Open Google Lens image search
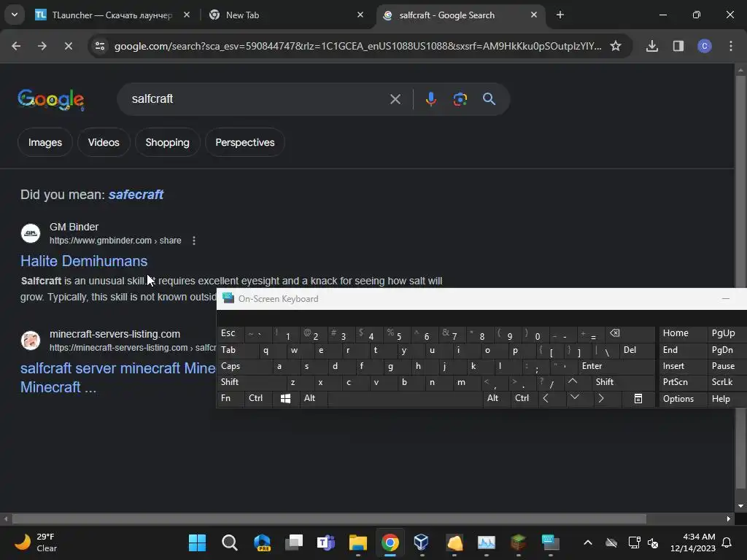The width and height of the screenshot is (747, 560). 460,99
